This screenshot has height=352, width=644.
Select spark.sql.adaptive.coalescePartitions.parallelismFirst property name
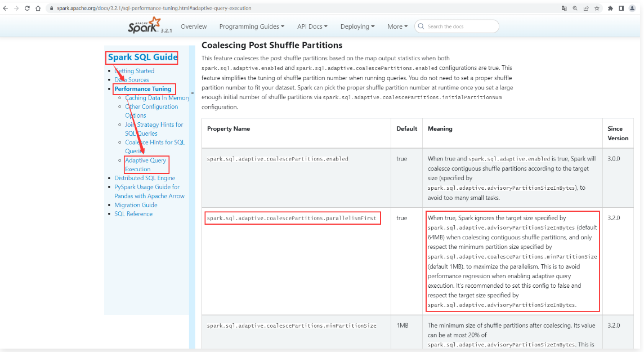[292, 218]
